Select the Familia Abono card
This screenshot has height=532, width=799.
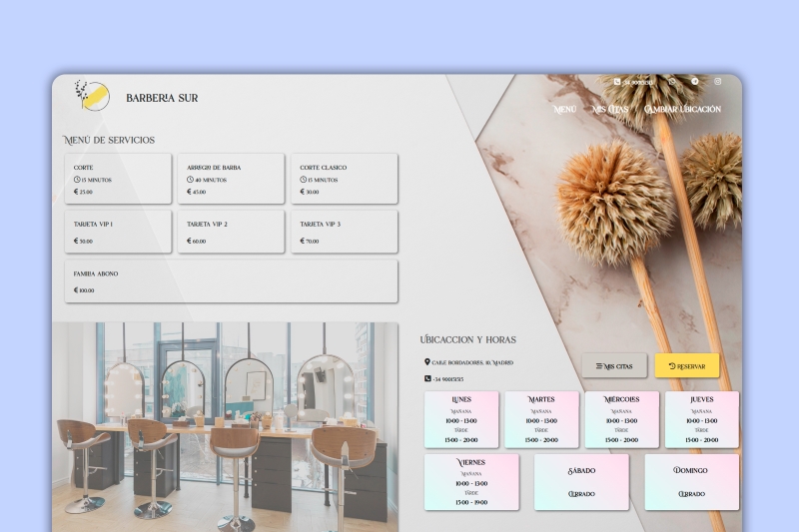click(x=231, y=281)
